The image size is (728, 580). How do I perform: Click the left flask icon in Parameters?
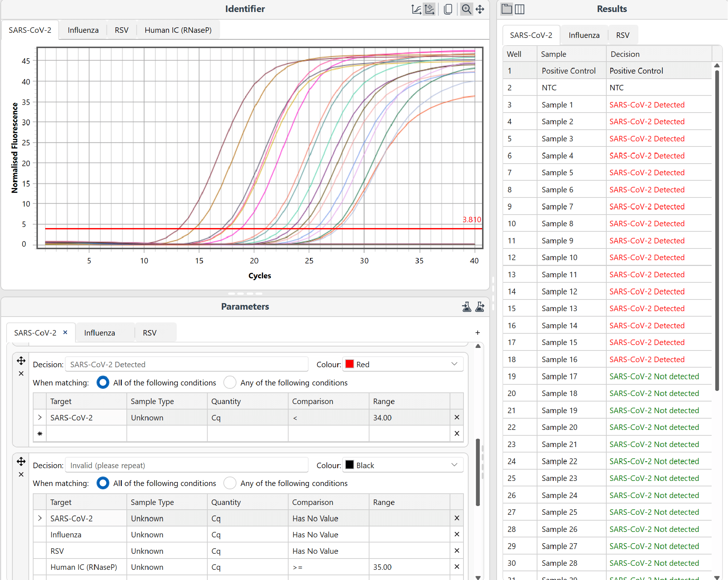point(466,307)
